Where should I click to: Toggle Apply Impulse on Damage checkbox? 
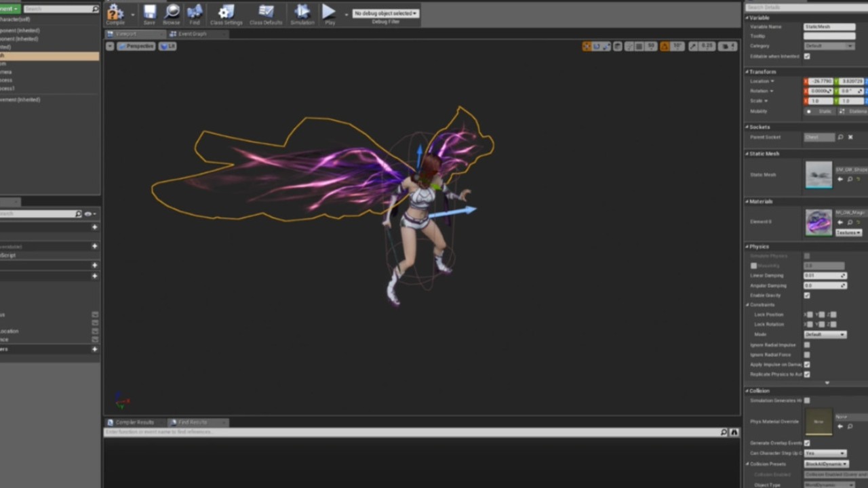807,365
